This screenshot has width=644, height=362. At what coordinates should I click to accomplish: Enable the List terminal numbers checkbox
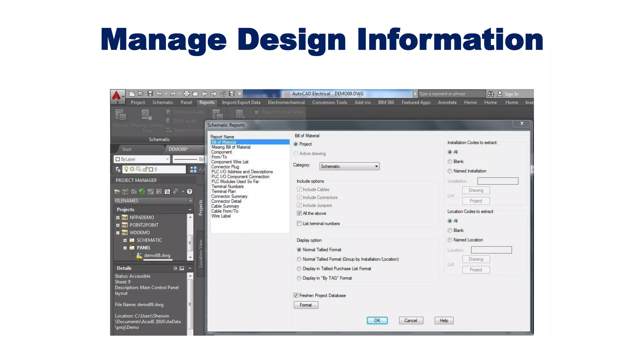[x=299, y=223]
